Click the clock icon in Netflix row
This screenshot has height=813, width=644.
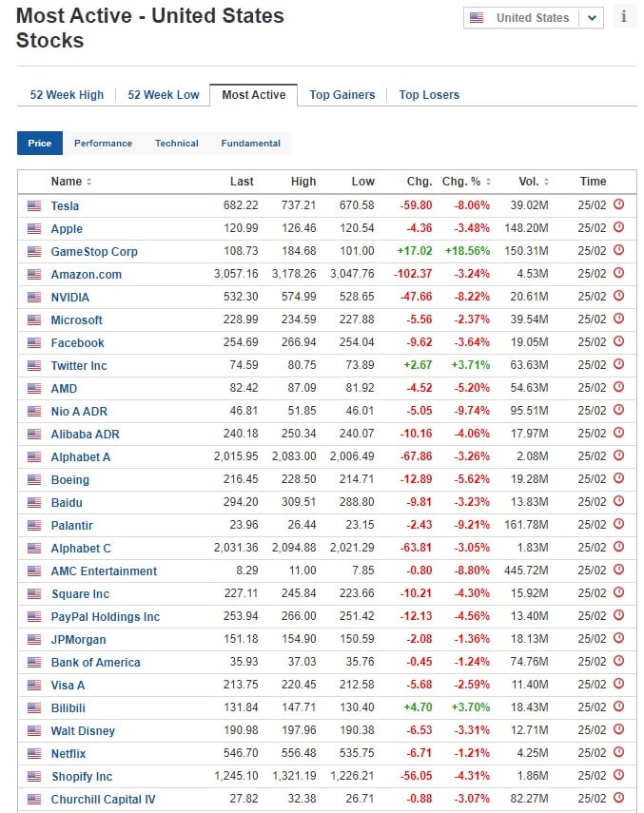(618, 752)
